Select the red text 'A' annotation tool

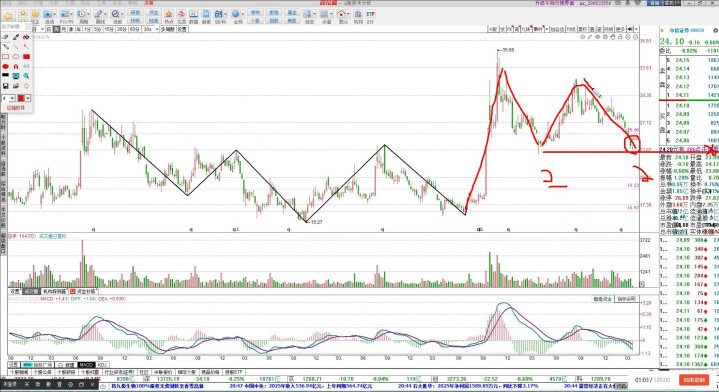[x=16, y=66]
